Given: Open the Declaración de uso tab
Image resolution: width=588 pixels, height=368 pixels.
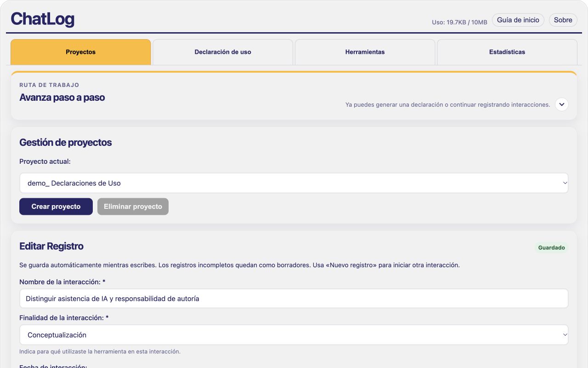Looking at the screenshot, I should pyautogui.click(x=223, y=52).
